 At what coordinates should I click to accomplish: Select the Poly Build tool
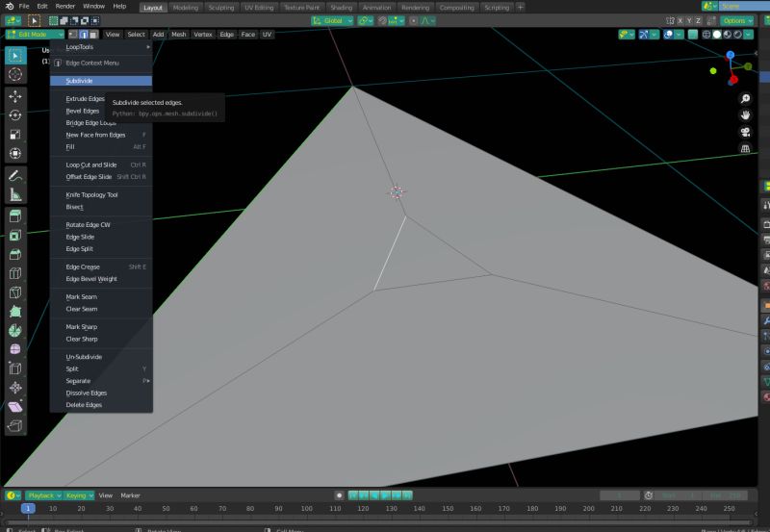[x=15, y=312]
